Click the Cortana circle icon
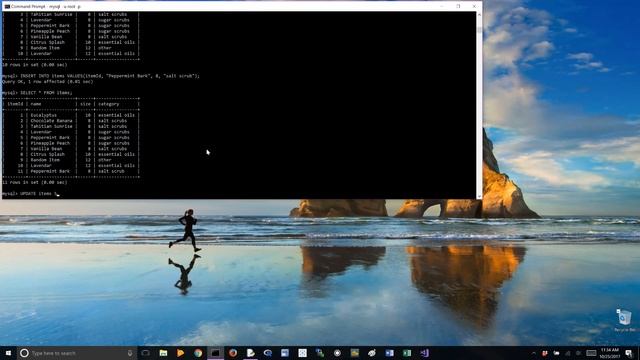Viewport: 640px width, 360px height. tap(24, 353)
